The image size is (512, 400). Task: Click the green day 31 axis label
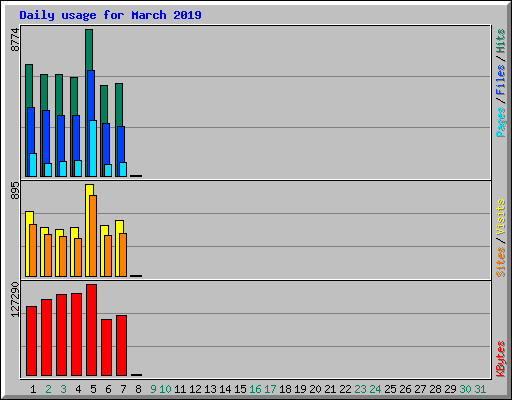pyautogui.click(x=480, y=389)
